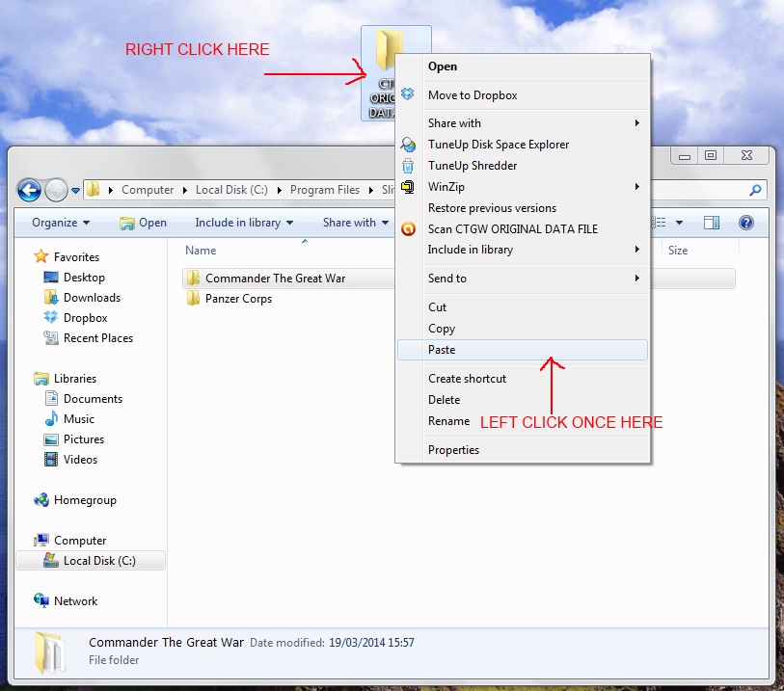The height and width of the screenshot is (691, 784).
Task: Click the search magnifier icon
Action: pos(755,190)
